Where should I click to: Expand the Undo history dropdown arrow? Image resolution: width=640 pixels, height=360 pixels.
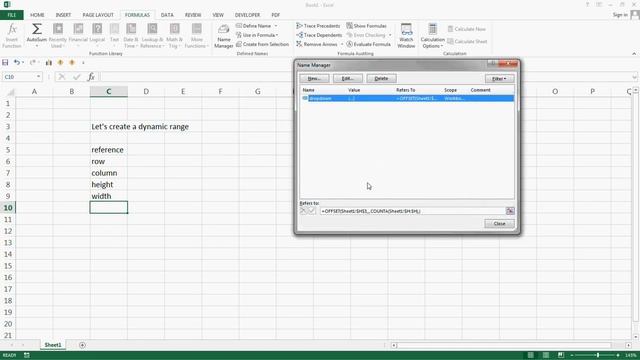coord(23,62)
